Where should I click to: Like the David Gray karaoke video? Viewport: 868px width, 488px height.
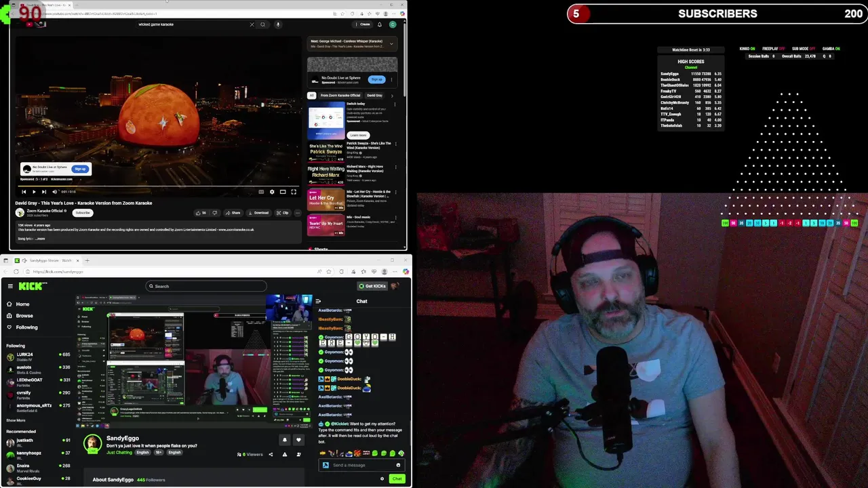point(201,213)
